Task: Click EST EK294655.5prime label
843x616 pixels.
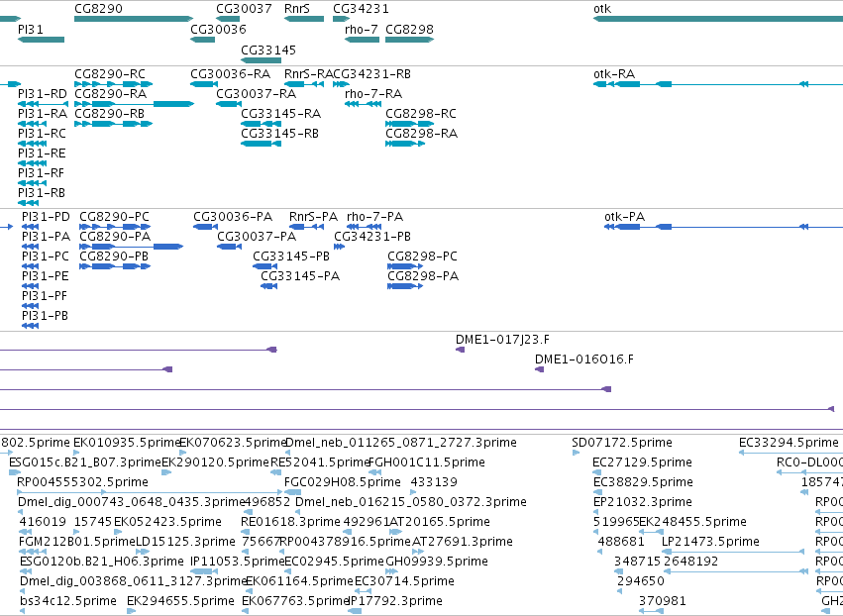Action: [180, 601]
